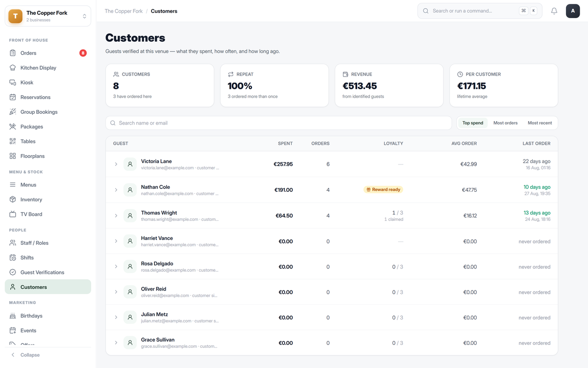Image resolution: width=588 pixels, height=368 pixels.
Task: Sort by Top spend
Action: 473,123
